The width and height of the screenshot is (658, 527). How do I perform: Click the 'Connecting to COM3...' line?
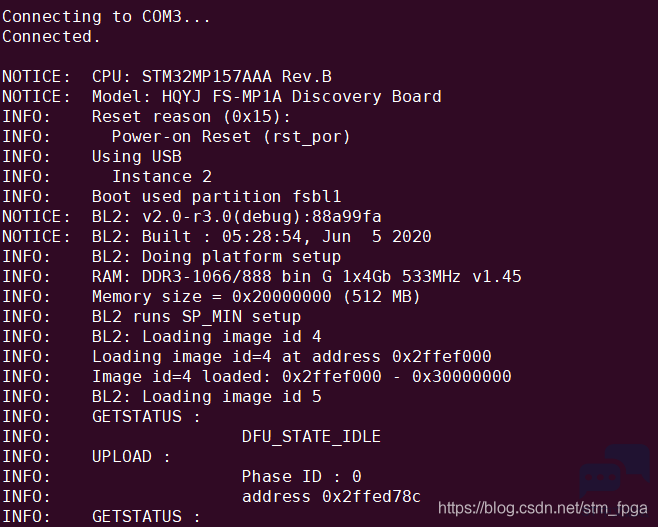point(106,17)
